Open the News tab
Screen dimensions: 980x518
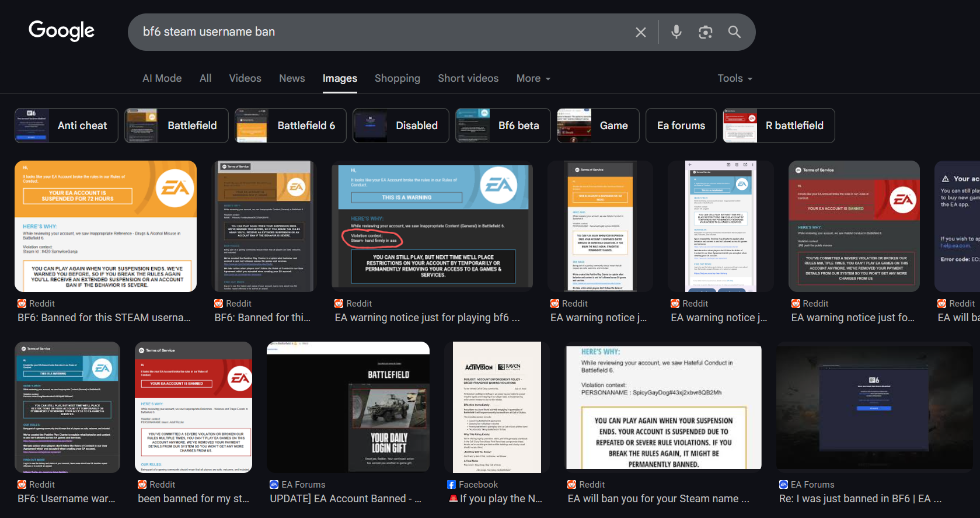292,78
